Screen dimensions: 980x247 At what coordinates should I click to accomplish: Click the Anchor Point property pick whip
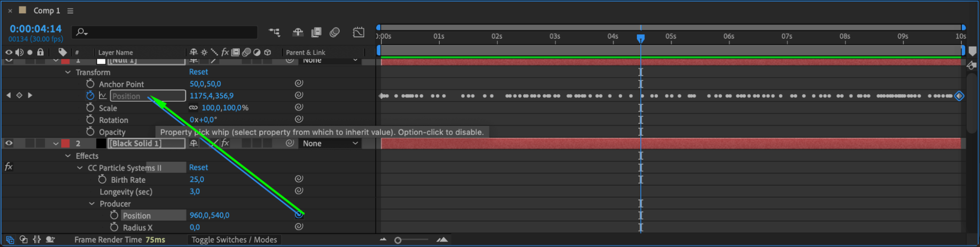click(x=299, y=83)
